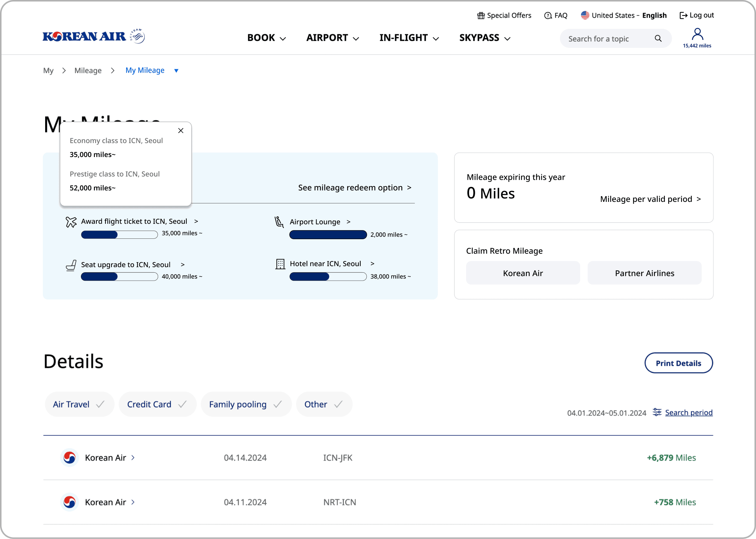Click Korean Air logo in 04.11.2024 row
The image size is (756, 539).
[70, 502]
